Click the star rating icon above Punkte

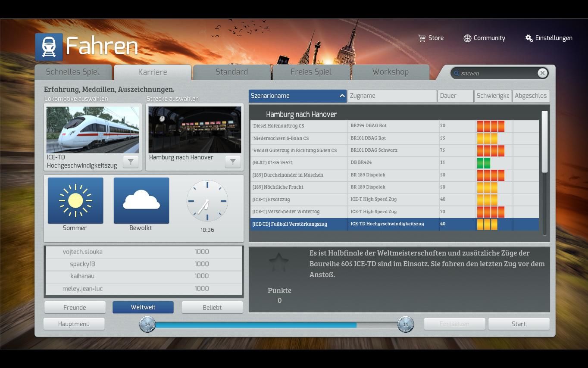pos(278,262)
